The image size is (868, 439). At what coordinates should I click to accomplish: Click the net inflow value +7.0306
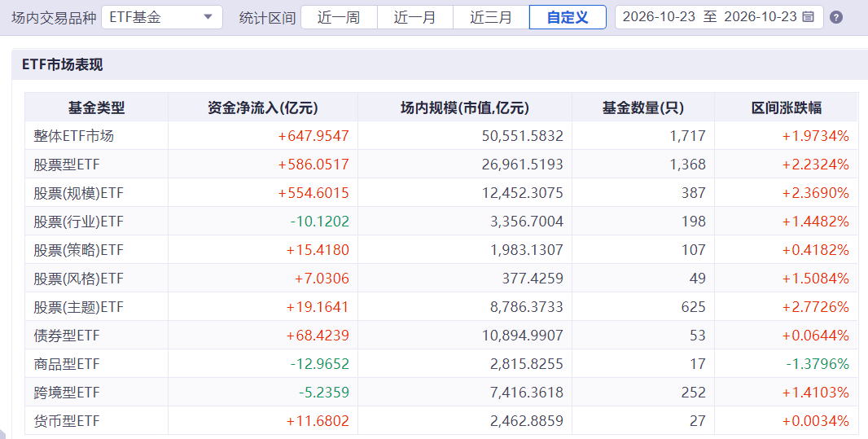point(322,279)
